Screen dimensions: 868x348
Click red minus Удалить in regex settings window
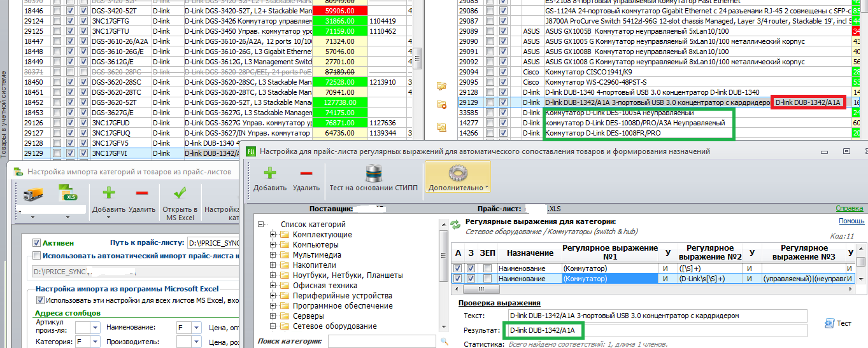click(x=306, y=174)
